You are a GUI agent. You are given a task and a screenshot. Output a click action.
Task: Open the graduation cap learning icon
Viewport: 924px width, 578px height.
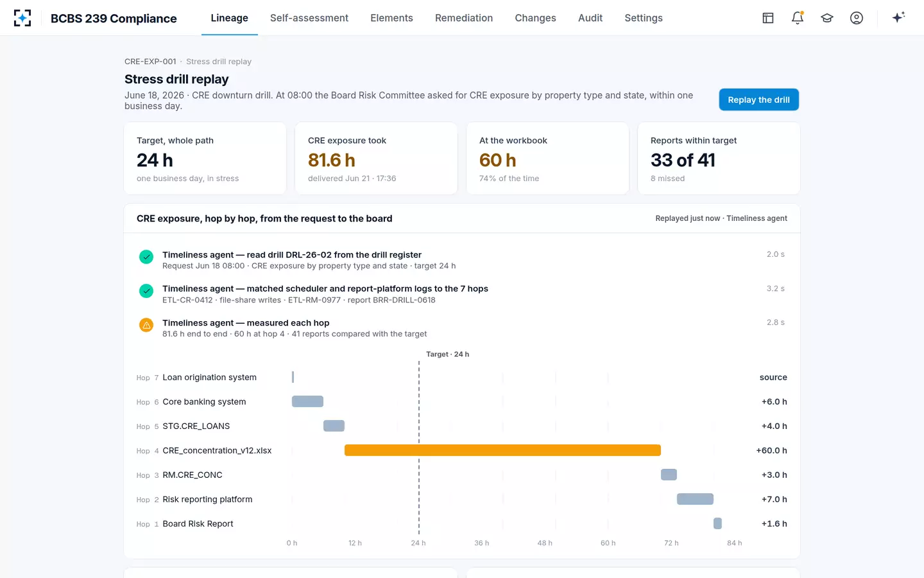[827, 18]
